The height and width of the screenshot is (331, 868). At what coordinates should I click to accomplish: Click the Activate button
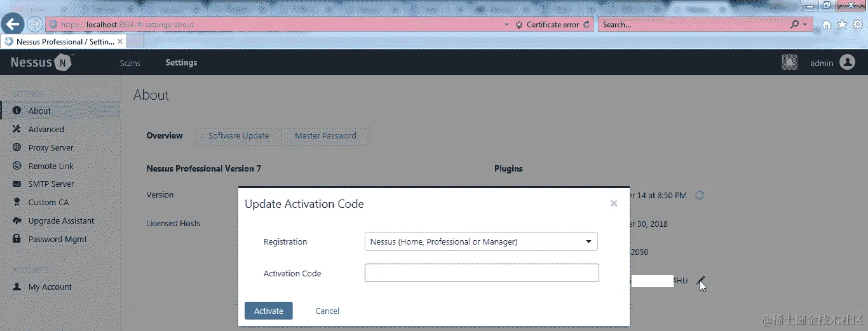[269, 311]
